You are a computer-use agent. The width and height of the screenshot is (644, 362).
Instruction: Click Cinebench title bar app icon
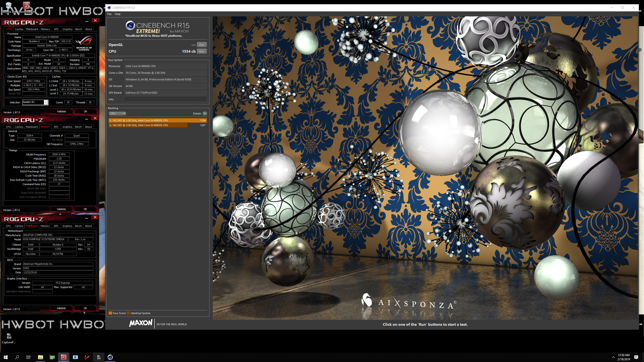[x=109, y=8]
